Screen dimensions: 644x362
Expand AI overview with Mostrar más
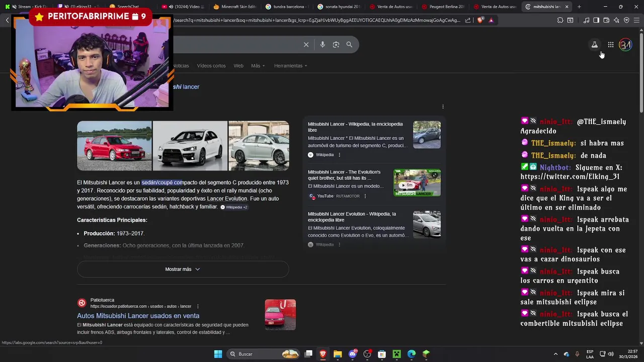pyautogui.click(x=183, y=269)
